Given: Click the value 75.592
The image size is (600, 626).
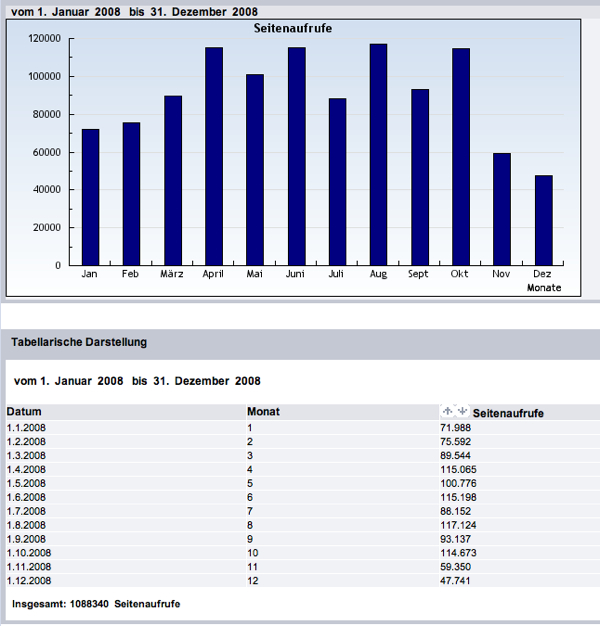Looking at the screenshot, I should point(455,442).
